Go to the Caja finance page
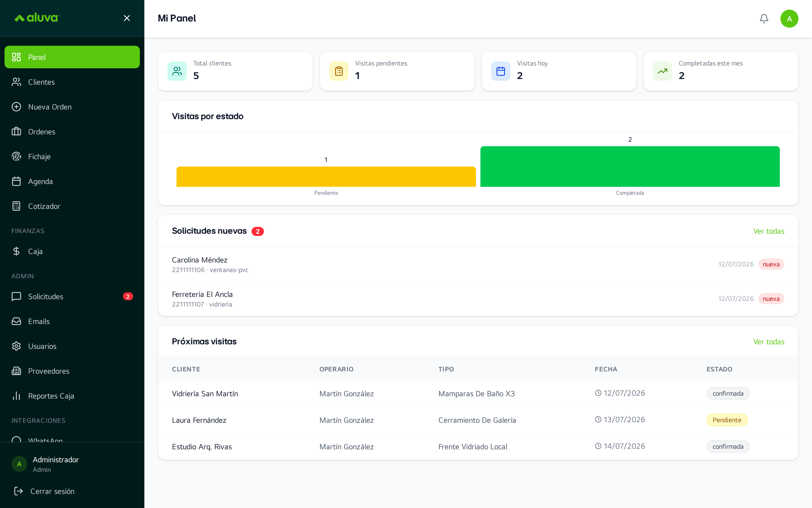 (x=72, y=251)
